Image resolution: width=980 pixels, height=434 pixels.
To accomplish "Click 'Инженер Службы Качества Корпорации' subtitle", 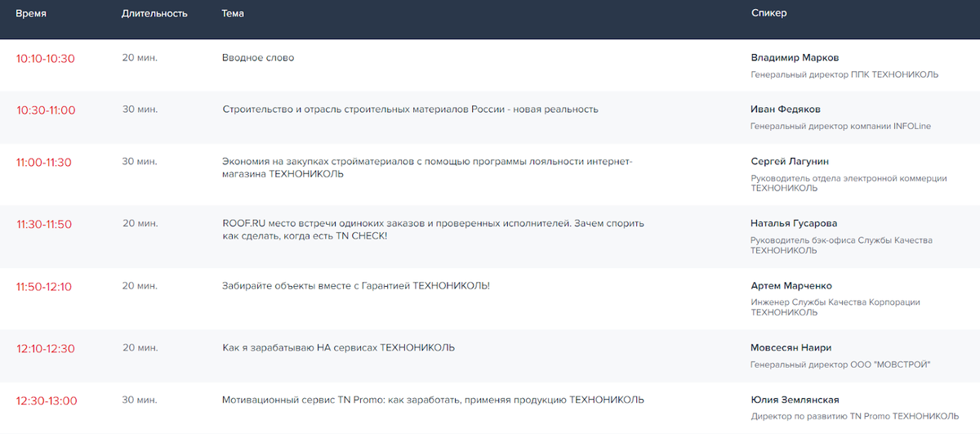I will click(835, 307).
